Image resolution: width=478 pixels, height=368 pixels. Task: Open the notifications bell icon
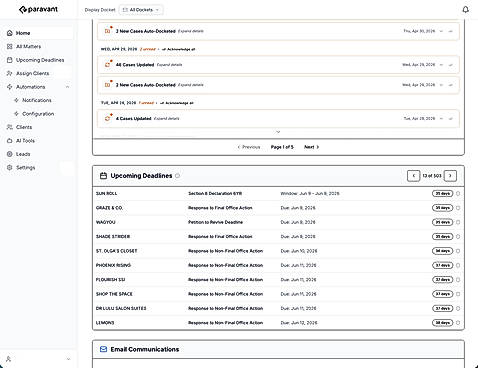(465, 10)
